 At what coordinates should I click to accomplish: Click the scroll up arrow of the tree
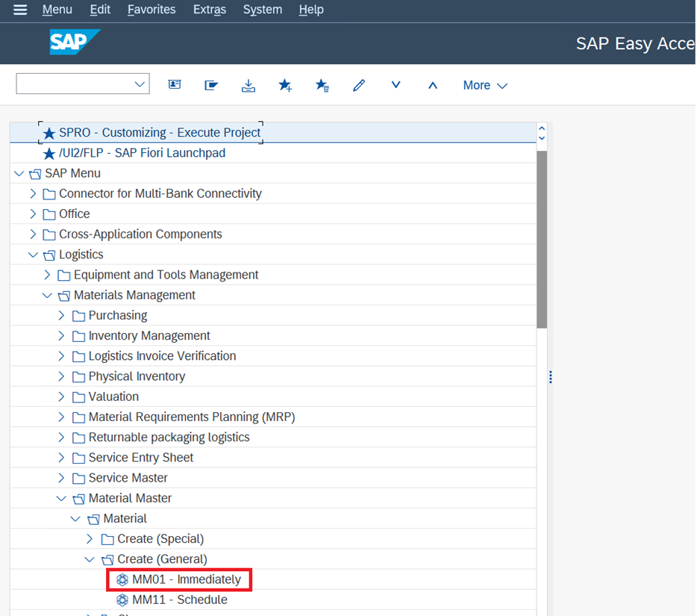[542, 128]
